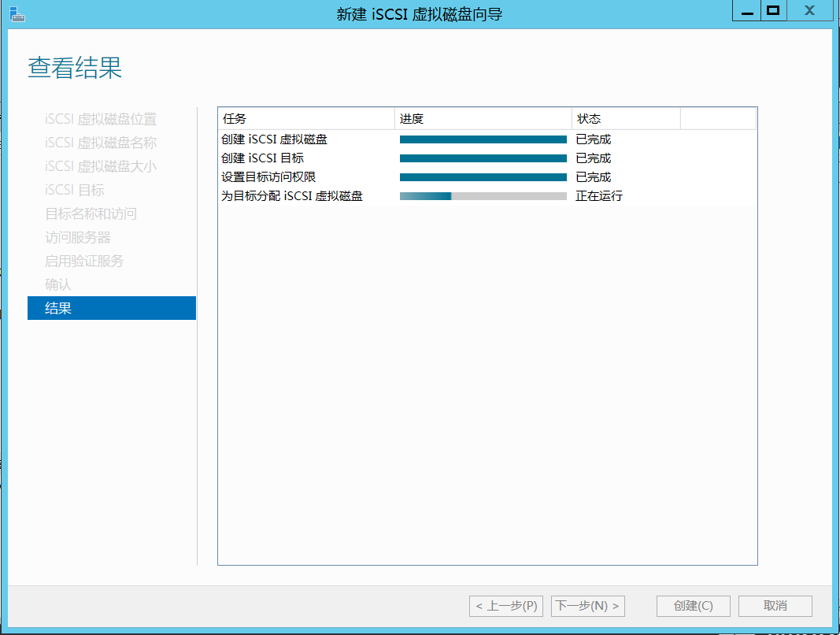840x635 pixels.
Task: Select iSCSI 目标 step in sidebar
Action: pyautogui.click(x=75, y=190)
